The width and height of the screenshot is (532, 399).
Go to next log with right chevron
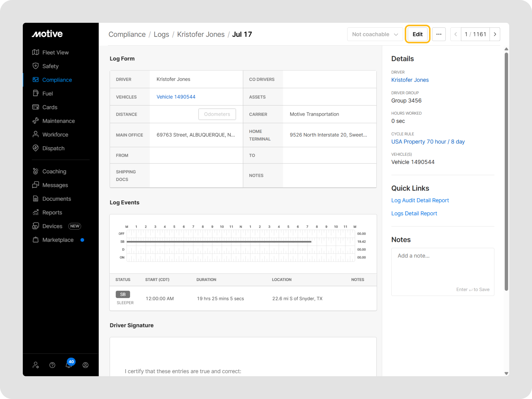[495, 34]
